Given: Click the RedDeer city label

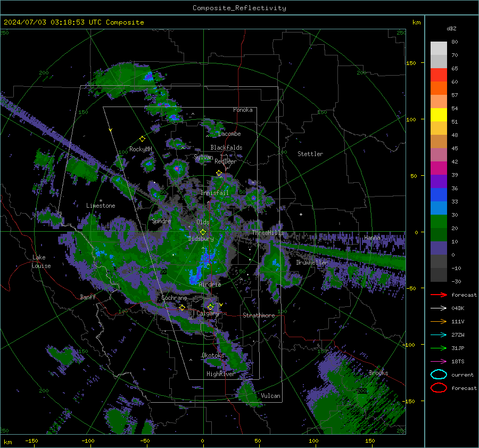Looking at the screenshot, I should pos(226,161).
